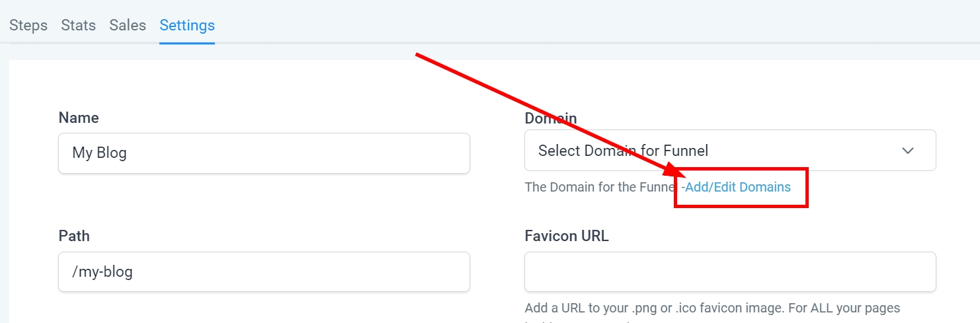
Task: Open the Steps tab
Action: tap(28, 25)
